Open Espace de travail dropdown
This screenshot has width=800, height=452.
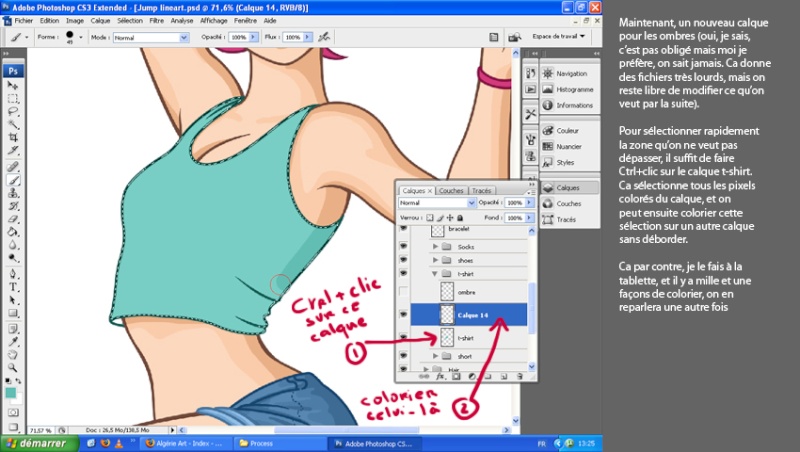[559, 37]
